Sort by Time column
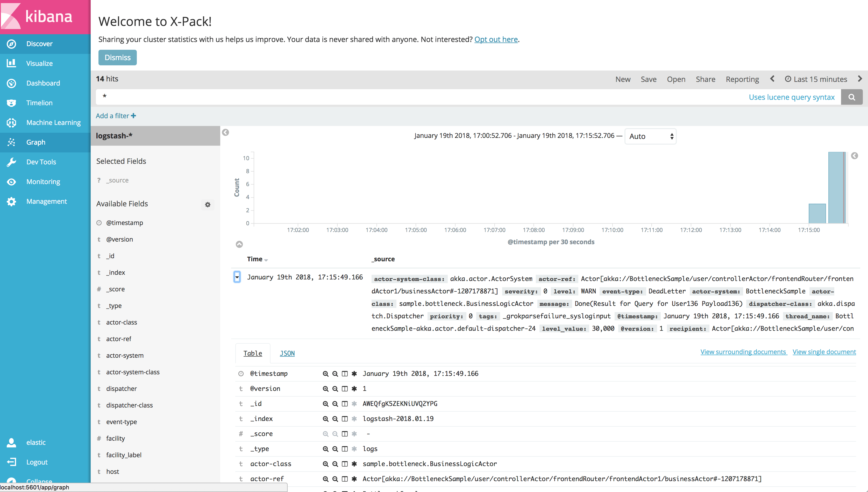868x492 pixels. pos(257,259)
